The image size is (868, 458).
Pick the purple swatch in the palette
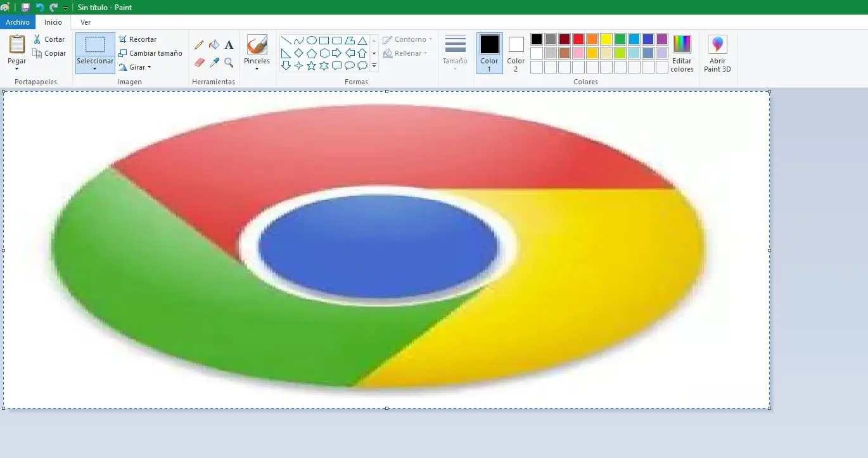662,39
